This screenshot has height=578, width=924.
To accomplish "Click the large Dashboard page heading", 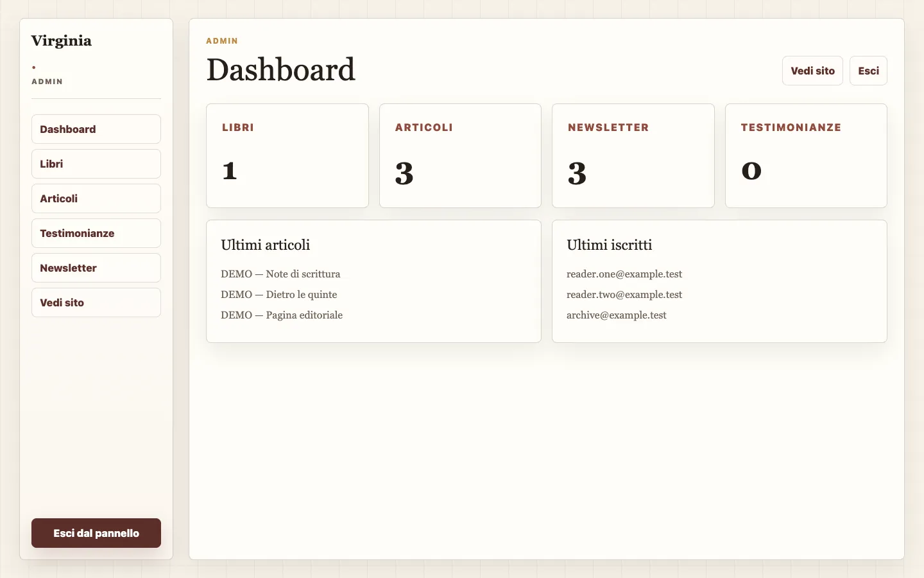I will tap(280, 69).
